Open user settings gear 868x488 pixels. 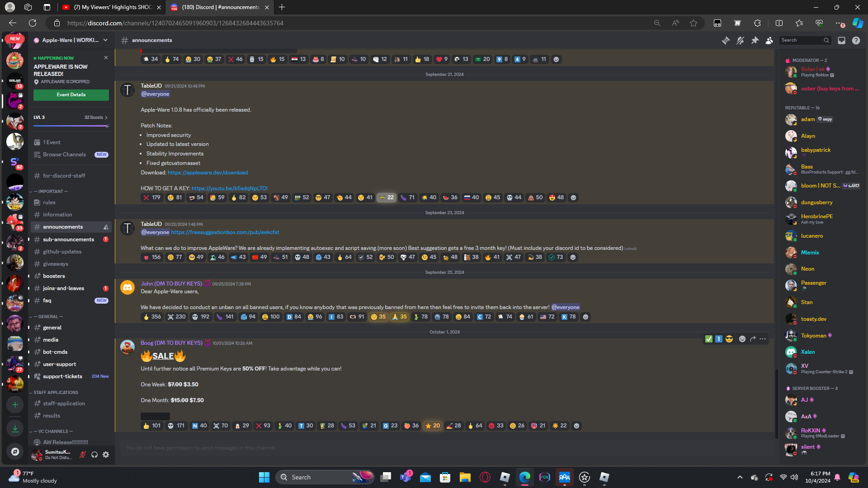pyautogui.click(x=106, y=455)
